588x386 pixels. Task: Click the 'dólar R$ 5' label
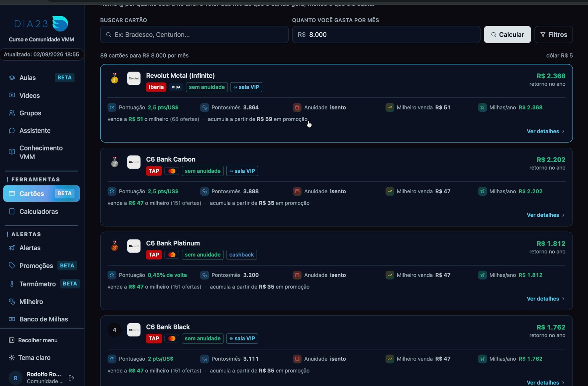pyautogui.click(x=559, y=55)
